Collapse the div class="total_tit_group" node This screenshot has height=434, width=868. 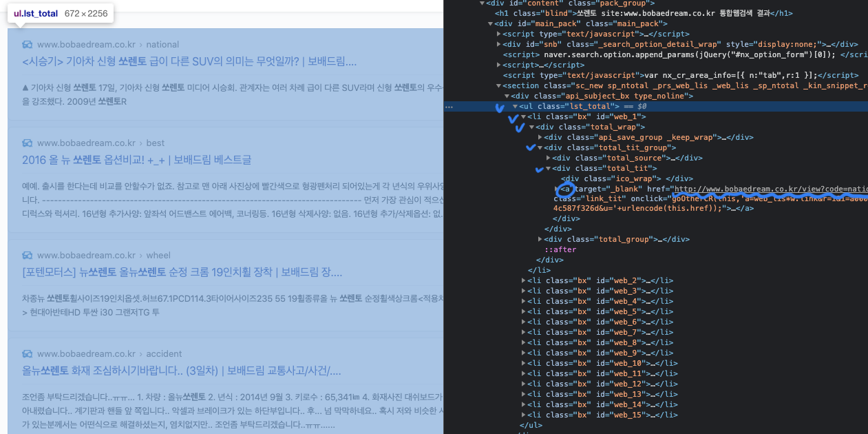tap(540, 147)
